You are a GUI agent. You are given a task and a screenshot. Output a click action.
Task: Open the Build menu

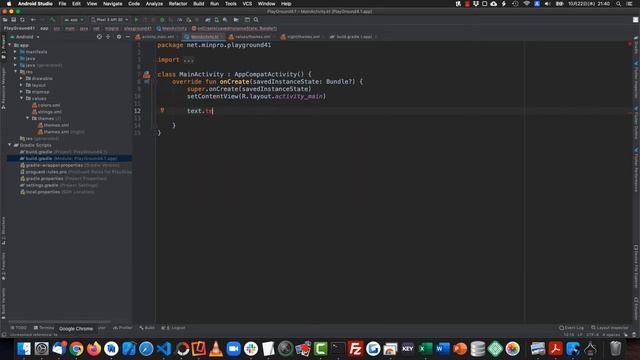(x=199, y=4)
